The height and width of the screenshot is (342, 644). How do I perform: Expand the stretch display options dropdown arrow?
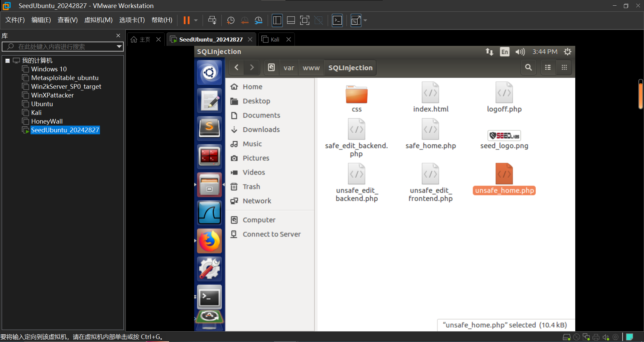coord(365,20)
